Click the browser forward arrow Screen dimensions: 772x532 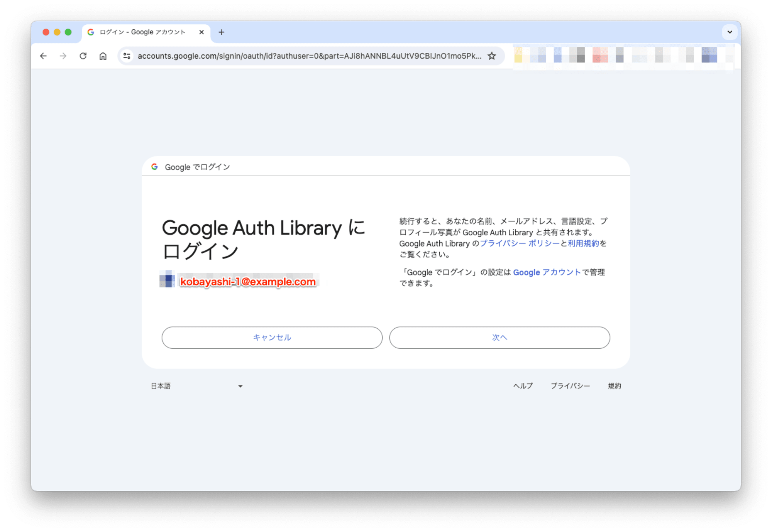(63, 56)
